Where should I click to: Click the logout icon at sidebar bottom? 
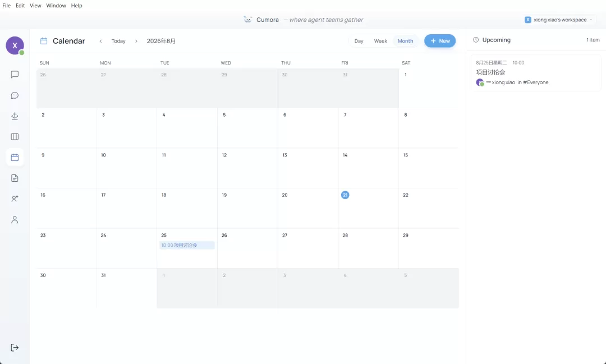15,347
